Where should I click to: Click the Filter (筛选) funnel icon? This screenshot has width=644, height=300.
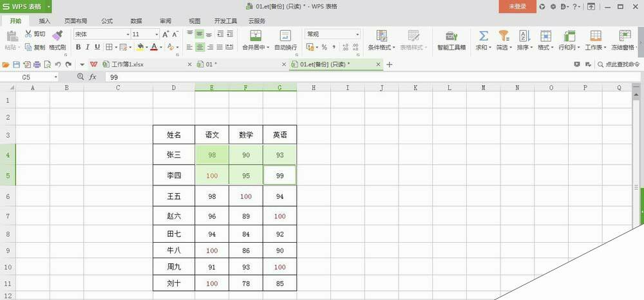coord(504,35)
